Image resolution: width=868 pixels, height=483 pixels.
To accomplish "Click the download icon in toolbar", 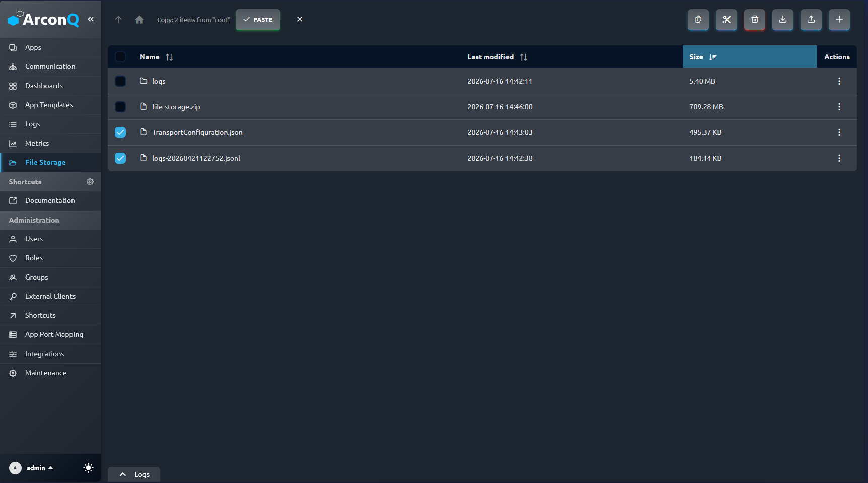I will tap(783, 20).
